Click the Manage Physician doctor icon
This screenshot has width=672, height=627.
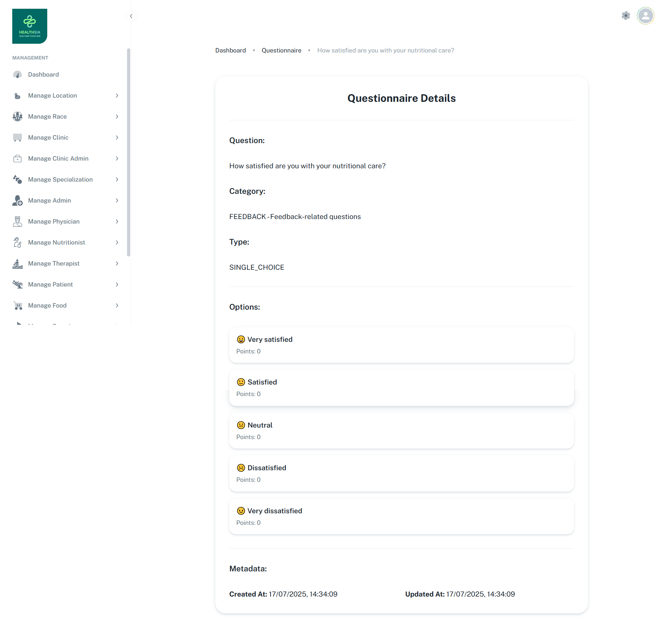click(x=17, y=221)
